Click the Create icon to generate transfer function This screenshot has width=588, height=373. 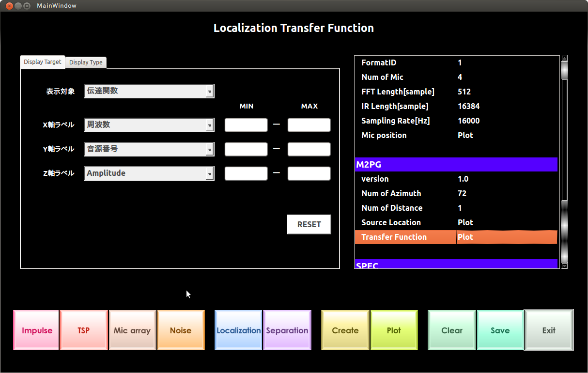(345, 330)
